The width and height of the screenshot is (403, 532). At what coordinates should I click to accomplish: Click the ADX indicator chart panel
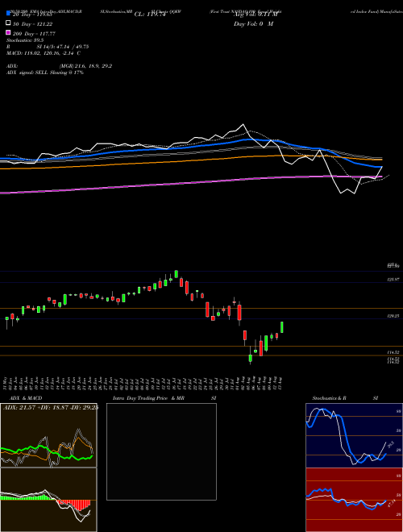pos(48,435)
